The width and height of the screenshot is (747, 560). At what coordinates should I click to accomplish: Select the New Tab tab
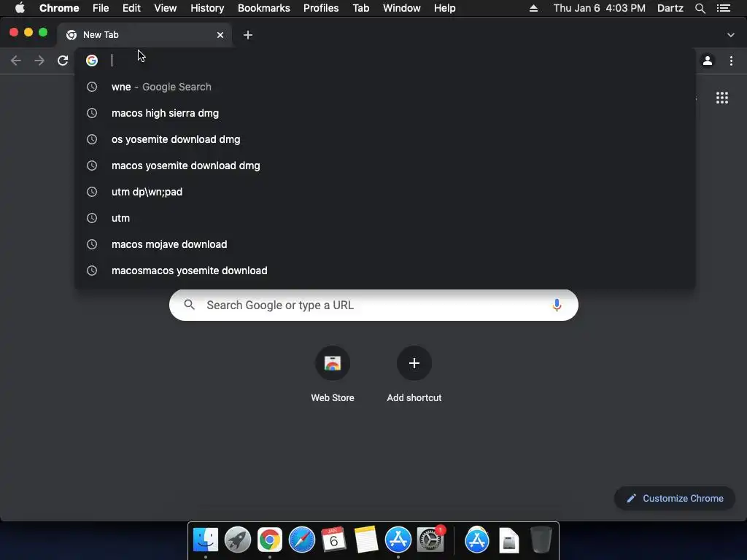144,35
